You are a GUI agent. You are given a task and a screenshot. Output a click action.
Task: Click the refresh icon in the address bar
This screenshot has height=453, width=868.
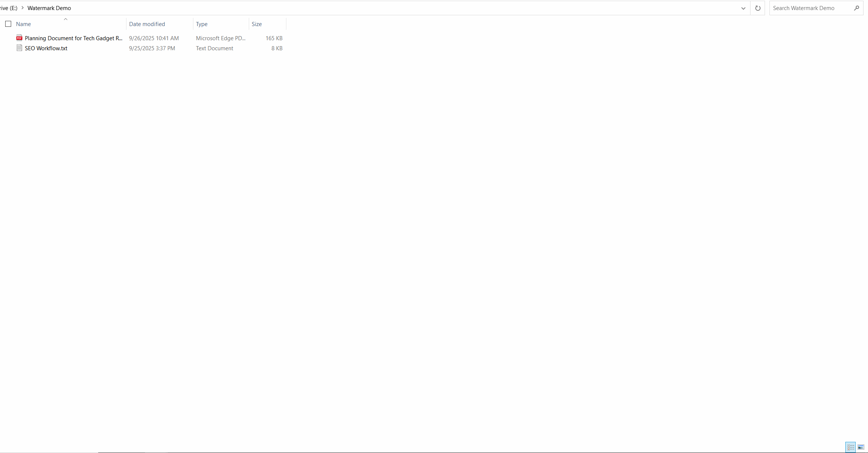coord(758,8)
